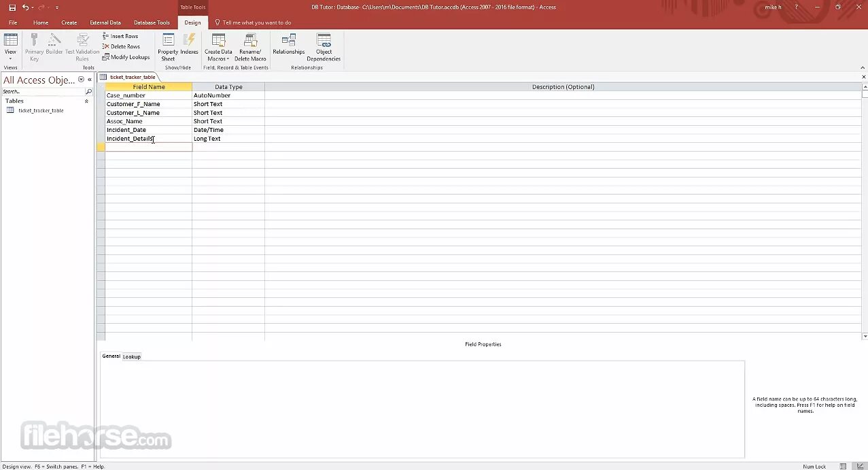Image resolution: width=868 pixels, height=470 pixels.
Task: Click Insert Rows in Tools group
Action: pyautogui.click(x=120, y=36)
